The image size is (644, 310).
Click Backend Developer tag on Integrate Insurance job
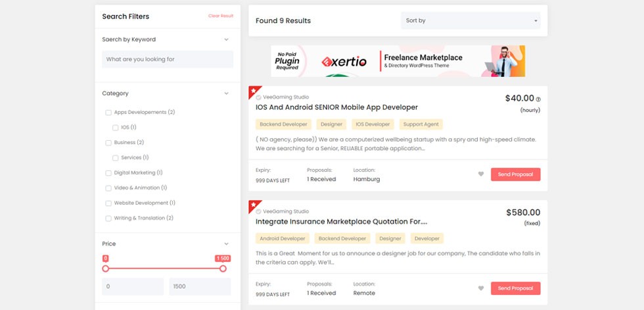pos(342,238)
